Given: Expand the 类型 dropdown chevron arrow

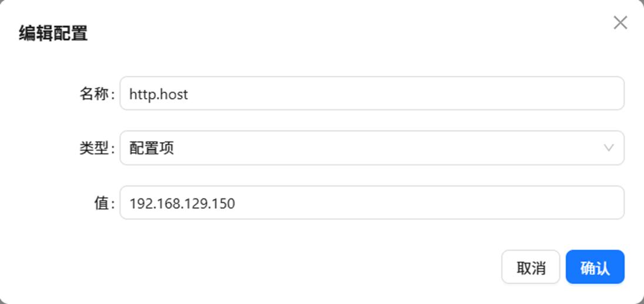Looking at the screenshot, I should pyautogui.click(x=609, y=148).
